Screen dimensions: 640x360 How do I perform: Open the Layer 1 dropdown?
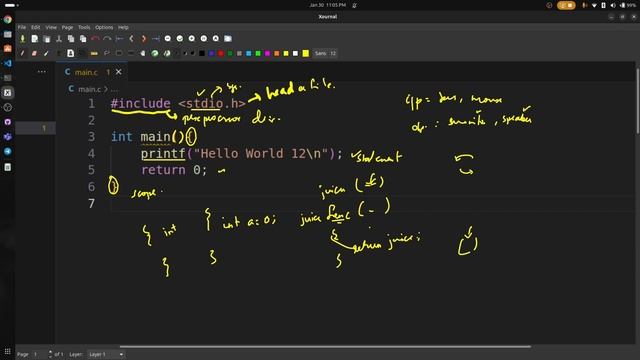click(105, 354)
